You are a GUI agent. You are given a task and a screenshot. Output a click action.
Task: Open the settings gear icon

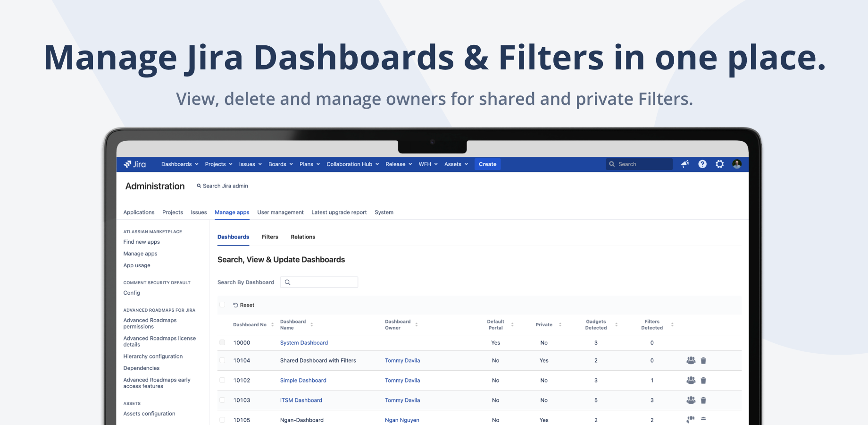(719, 164)
